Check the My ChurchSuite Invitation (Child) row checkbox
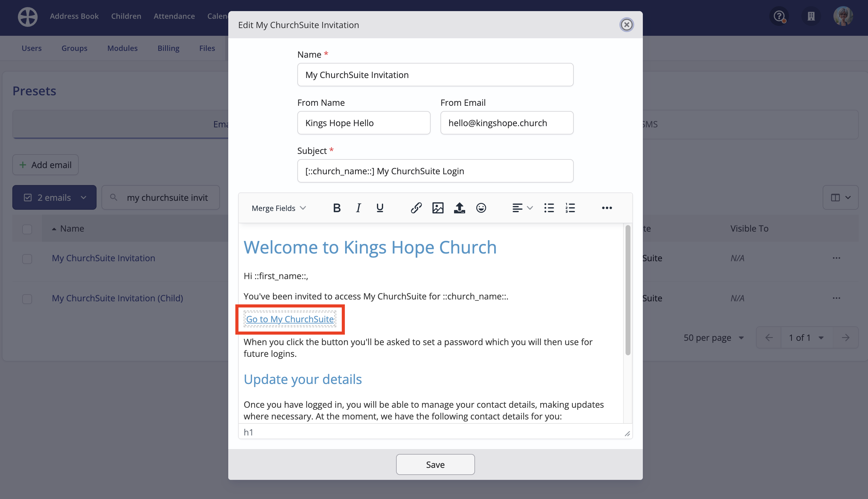The image size is (868, 499). pos(27,299)
